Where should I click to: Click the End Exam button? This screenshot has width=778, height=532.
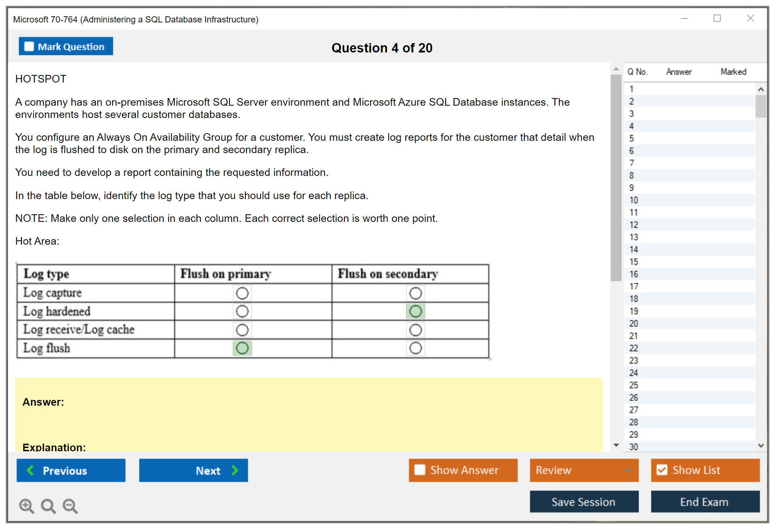pos(705,502)
